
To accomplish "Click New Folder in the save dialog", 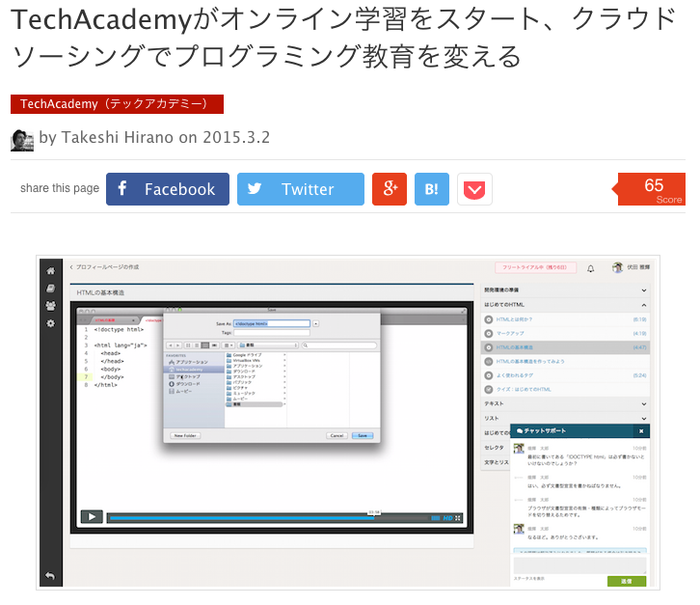I will pos(185,435).
